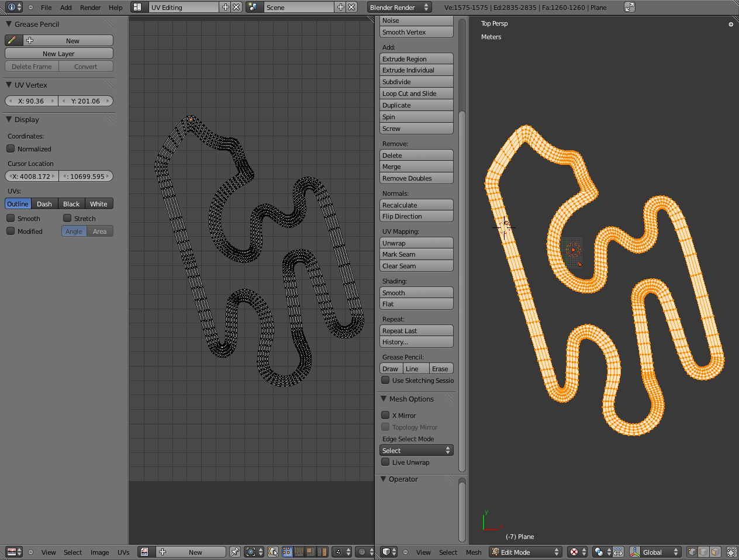Screen dimensions: 739x560
Task: Collapse the Operator panel
Action: (x=384, y=479)
